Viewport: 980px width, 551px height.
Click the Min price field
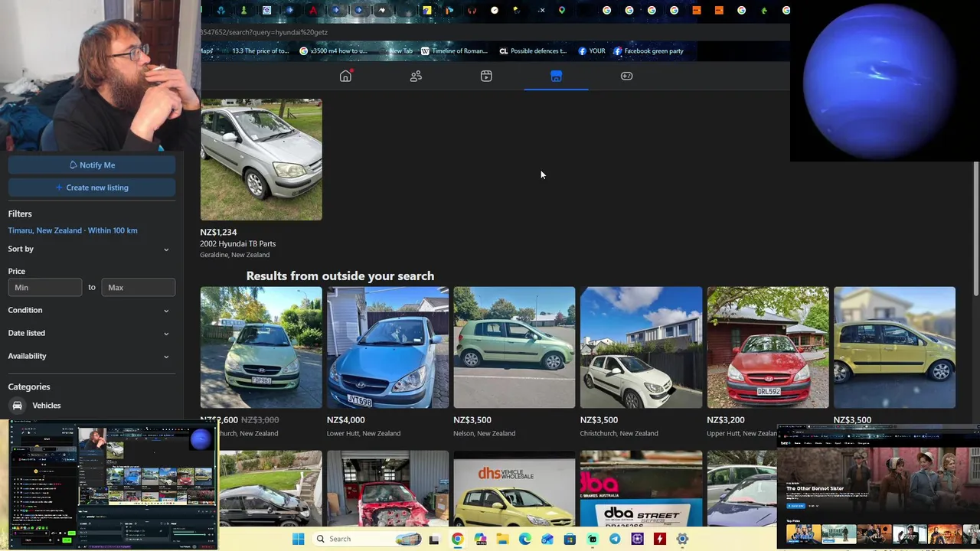45,287
